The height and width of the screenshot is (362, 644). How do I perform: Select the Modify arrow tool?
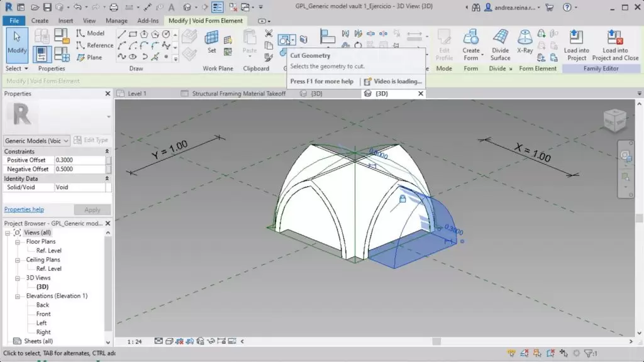[x=17, y=42]
